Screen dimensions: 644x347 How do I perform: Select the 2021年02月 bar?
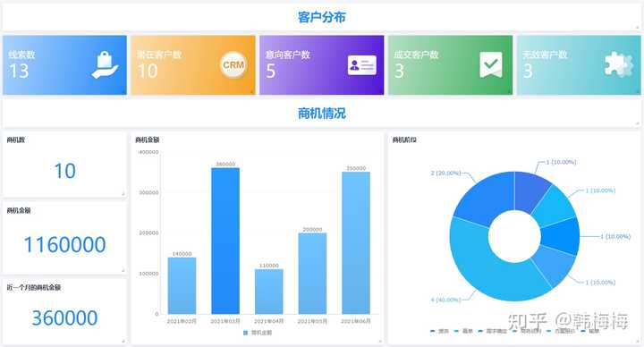click(182, 286)
